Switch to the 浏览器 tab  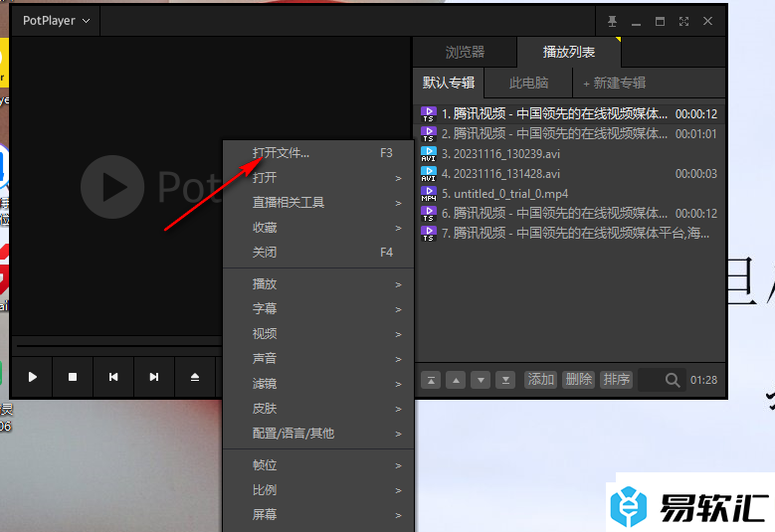coord(465,52)
